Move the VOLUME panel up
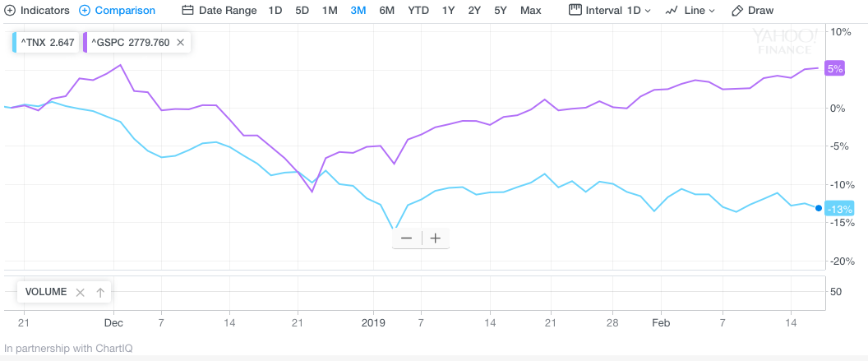The image size is (868, 361). click(x=100, y=292)
